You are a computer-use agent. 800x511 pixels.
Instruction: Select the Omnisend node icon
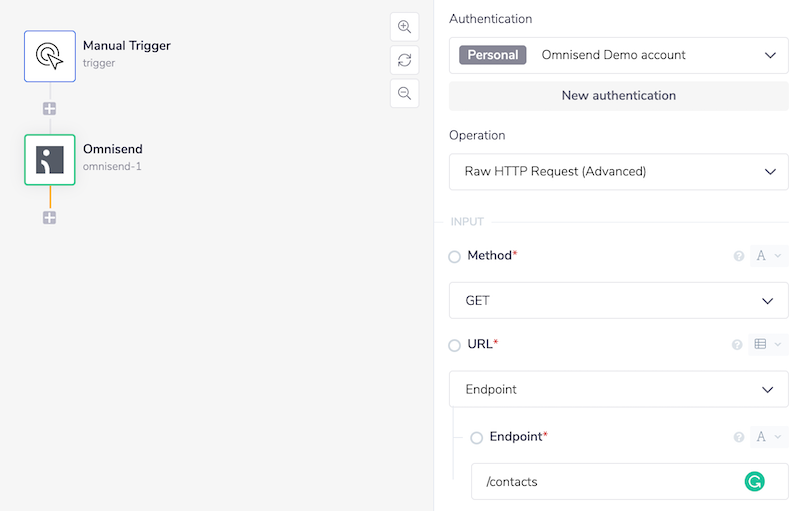[x=50, y=160]
